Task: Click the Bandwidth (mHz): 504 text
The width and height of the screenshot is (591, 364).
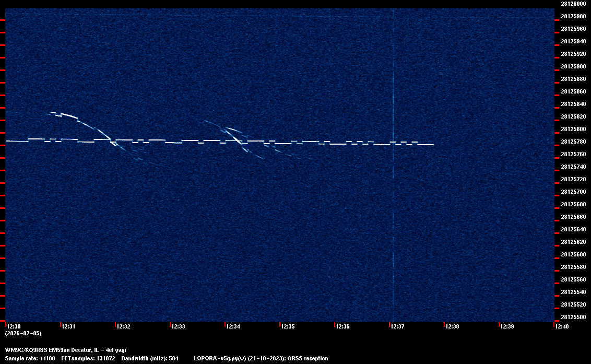Action: (150, 358)
